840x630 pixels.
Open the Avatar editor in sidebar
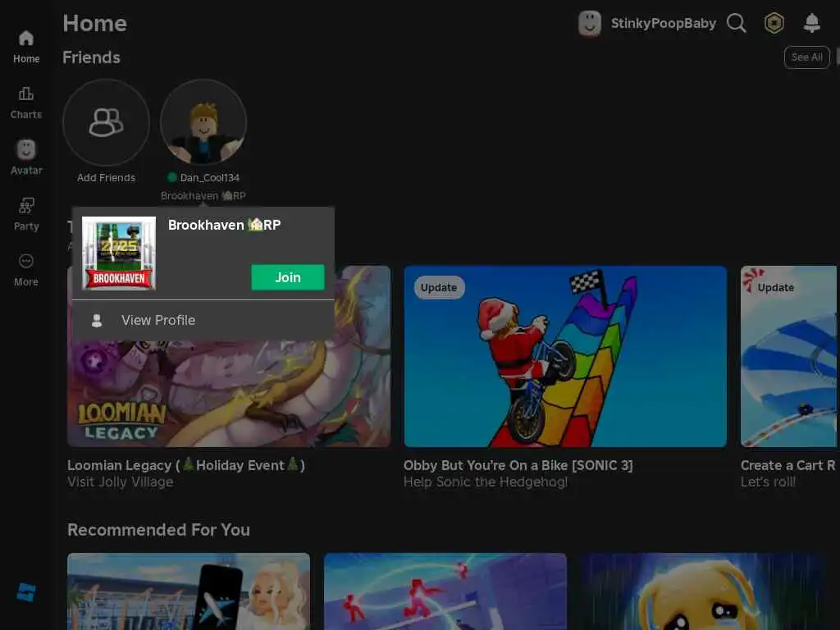(x=25, y=158)
